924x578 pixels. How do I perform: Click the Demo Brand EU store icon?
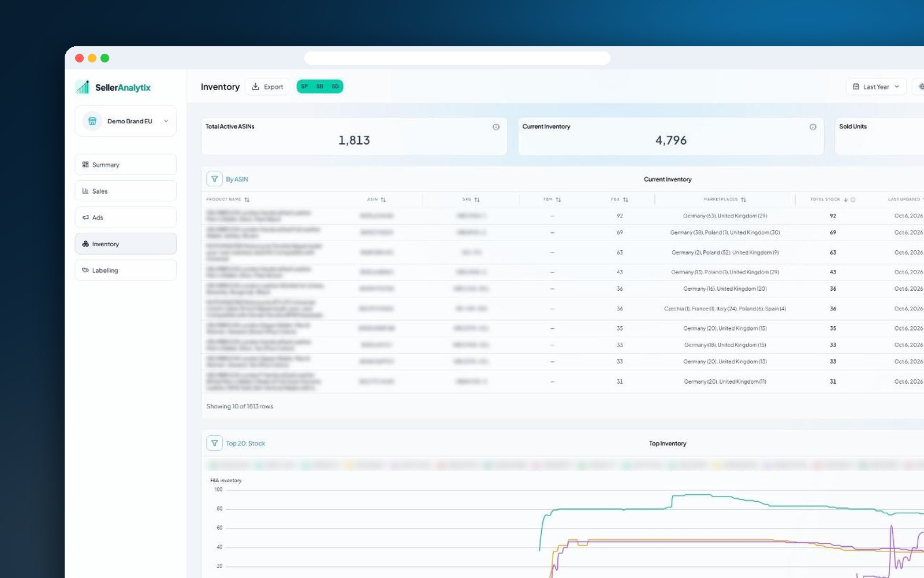pos(92,121)
